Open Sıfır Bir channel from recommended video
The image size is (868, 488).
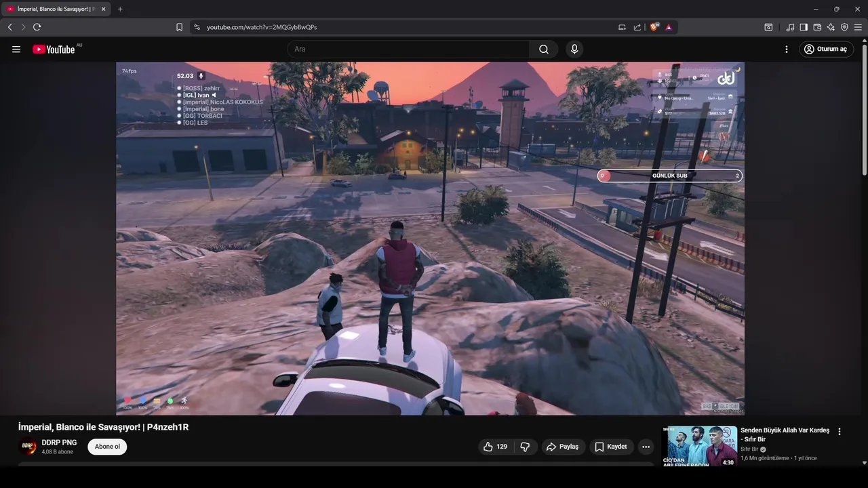[x=749, y=449]
